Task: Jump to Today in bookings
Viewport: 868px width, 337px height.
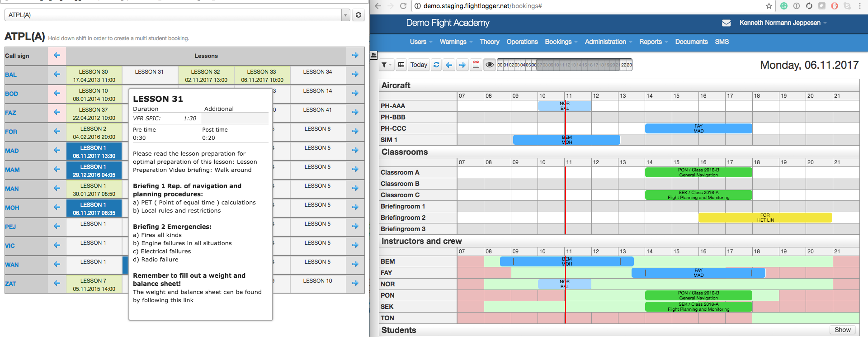Action: [419, 65]
